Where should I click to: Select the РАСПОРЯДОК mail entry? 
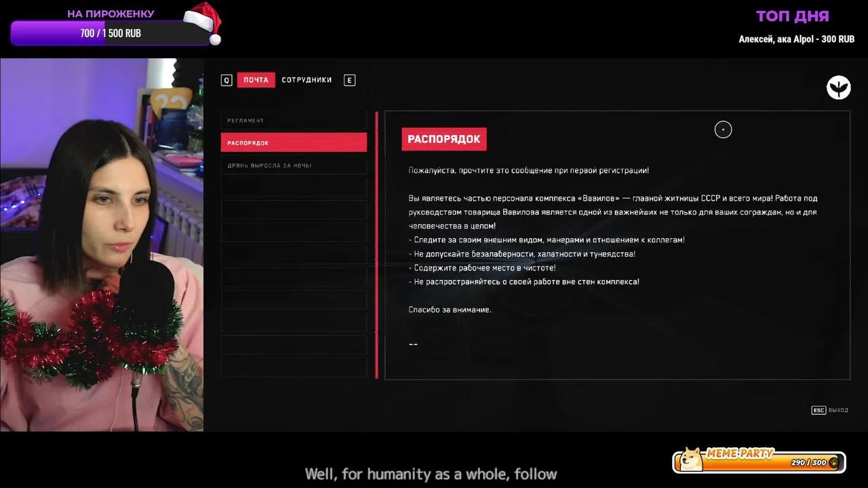pyautogui.click(x=294, y=142)
